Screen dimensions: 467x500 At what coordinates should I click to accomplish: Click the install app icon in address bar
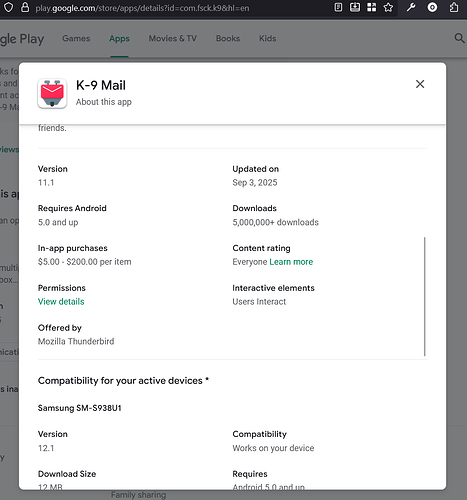[355, 7]
